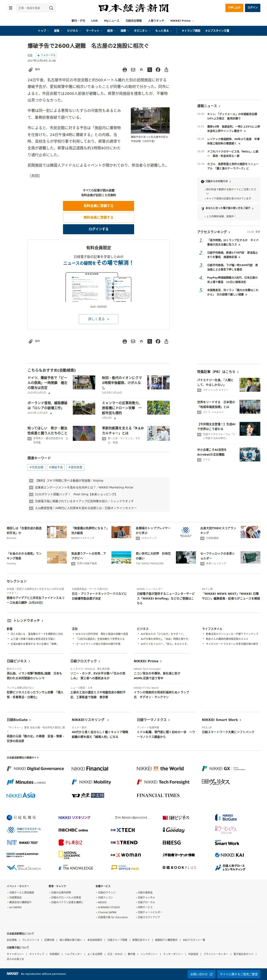Click the top print icon under the headline
This screenshot has width=267, height=980.
point(125,70)
